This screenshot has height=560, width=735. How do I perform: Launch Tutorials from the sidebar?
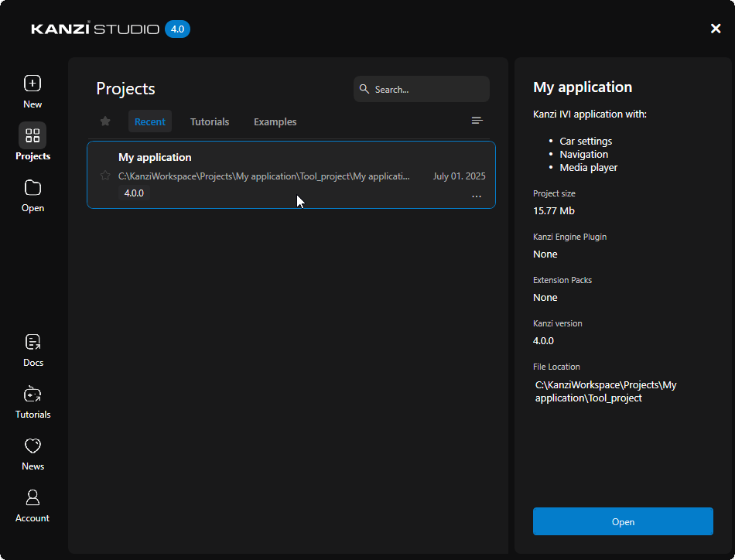(32, 394)
